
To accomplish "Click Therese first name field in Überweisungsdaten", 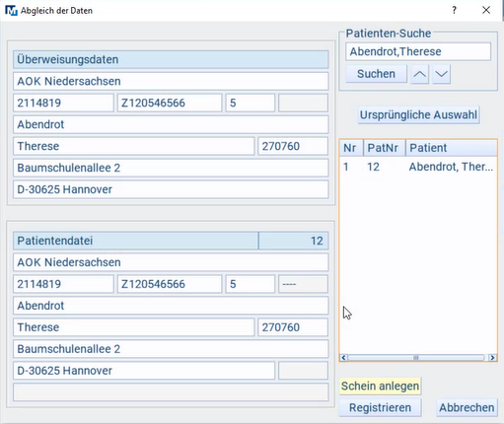I will [134, 146].
